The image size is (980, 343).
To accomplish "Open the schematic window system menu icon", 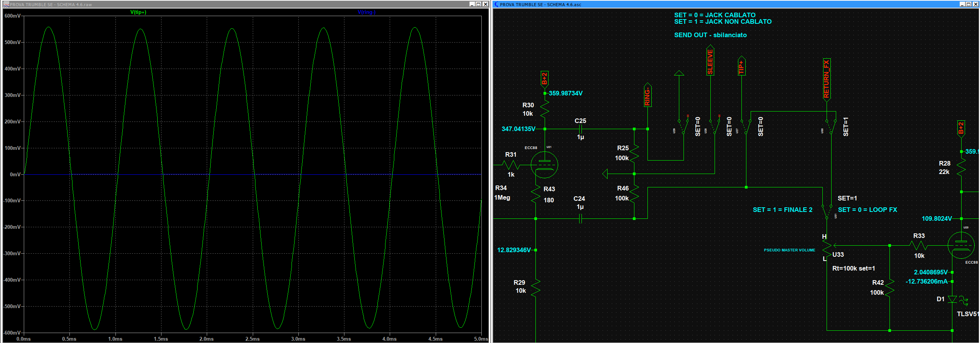I will pyautogui.click(x=496, y=4).
